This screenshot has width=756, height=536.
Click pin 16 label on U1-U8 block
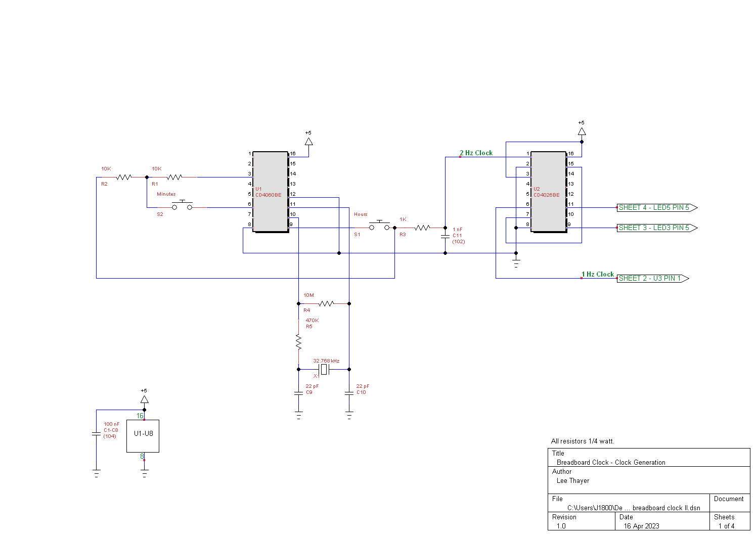point(140,416)
